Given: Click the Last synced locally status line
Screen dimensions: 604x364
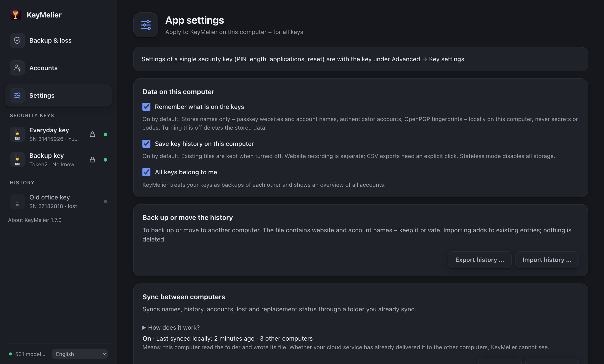Looking at the screenshot, I should coord(227,339).
